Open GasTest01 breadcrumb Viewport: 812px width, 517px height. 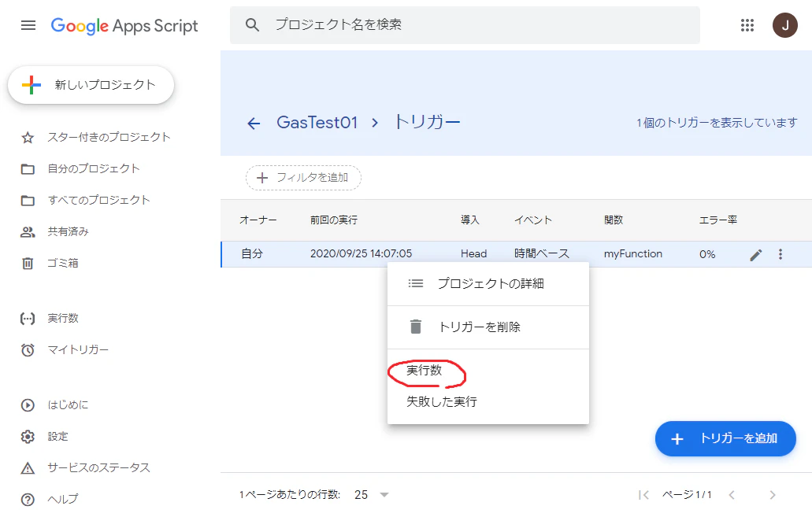(317, 122)
